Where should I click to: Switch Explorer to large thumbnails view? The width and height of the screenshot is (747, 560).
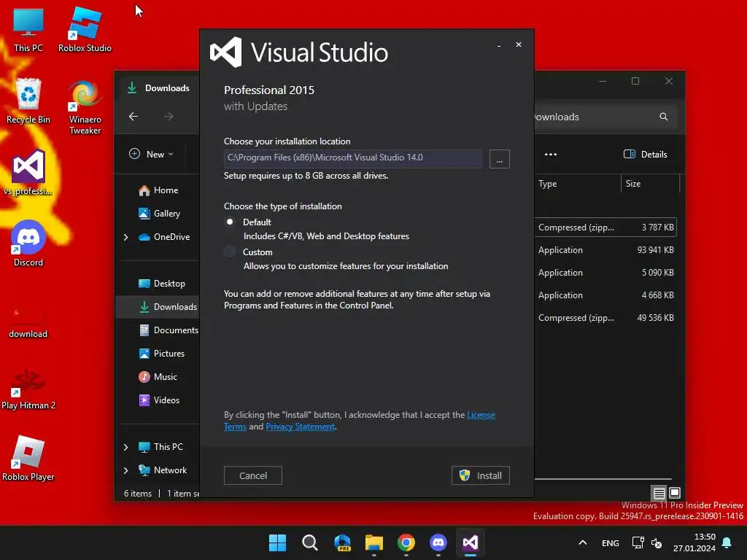point(675,493)
